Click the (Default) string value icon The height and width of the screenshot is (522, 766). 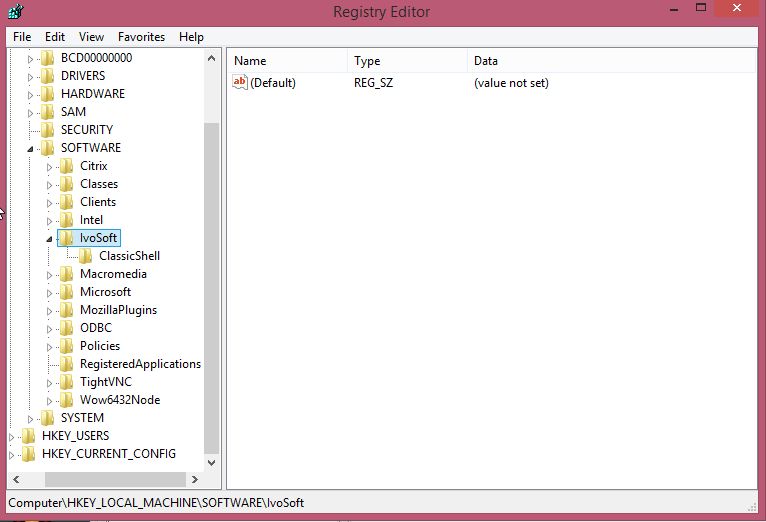[x=240, y=83]
